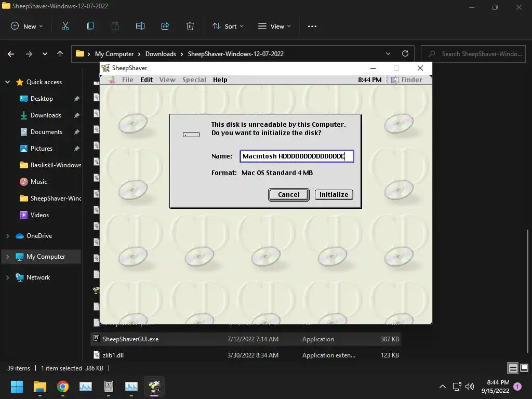Unpin Pictures using its pin icon

tap(77, 149)
